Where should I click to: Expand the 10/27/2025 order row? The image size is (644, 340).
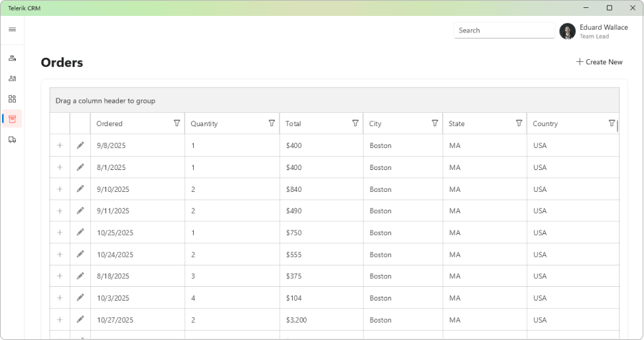[x=60, y=319]
